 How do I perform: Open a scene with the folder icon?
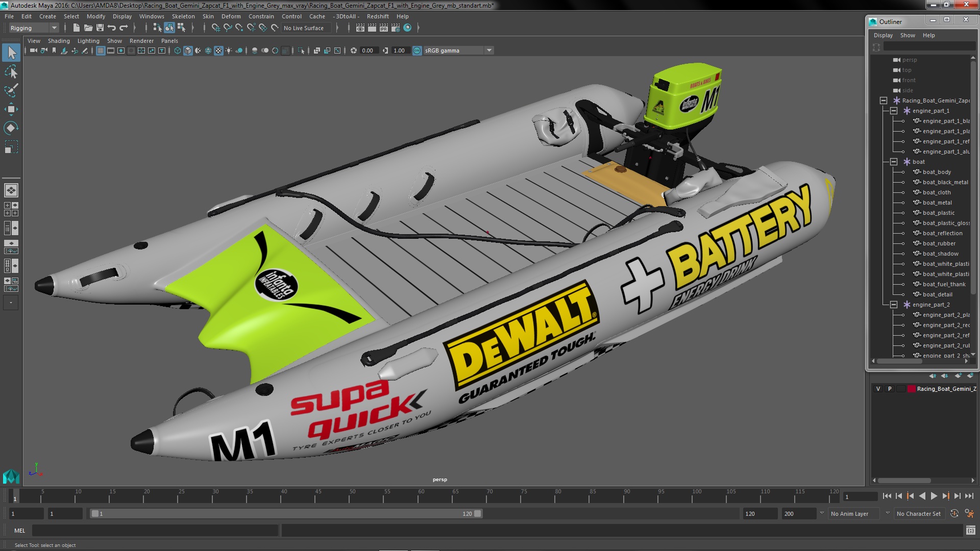click(88, 28)
